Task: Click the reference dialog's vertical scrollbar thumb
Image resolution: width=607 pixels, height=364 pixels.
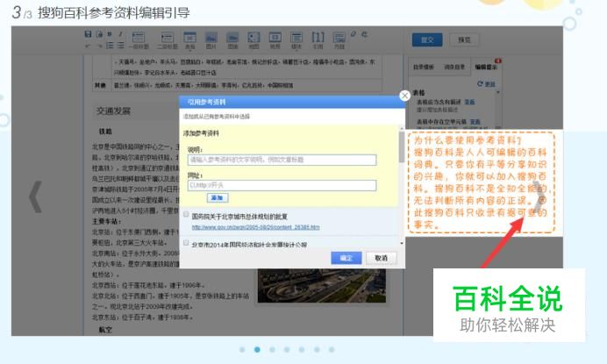Action: click(x=402, y=147)
